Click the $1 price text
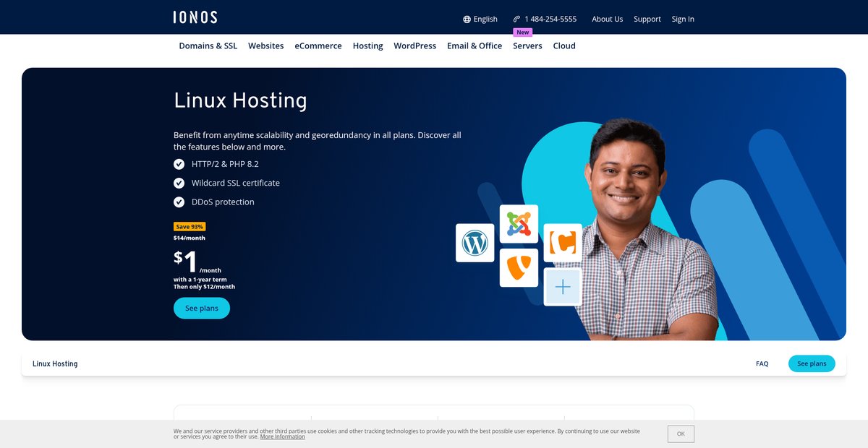868x448 pixels. coord(186,262)
